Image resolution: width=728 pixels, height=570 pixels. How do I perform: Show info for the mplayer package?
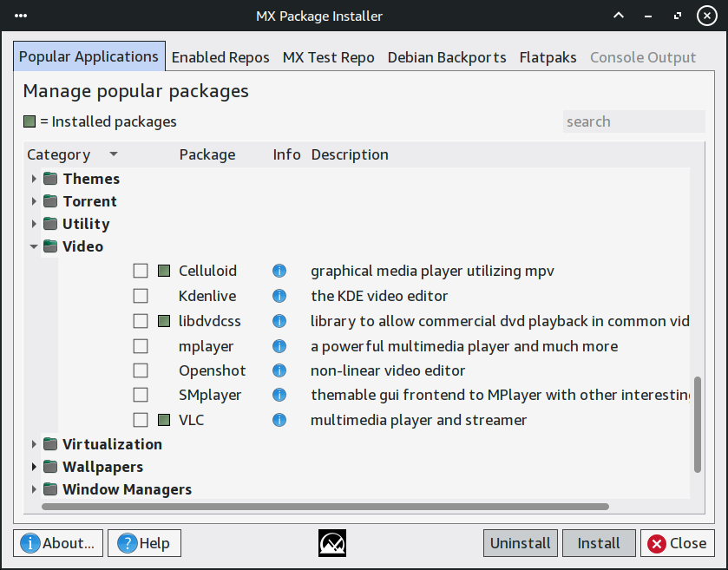tap(279, 346)
